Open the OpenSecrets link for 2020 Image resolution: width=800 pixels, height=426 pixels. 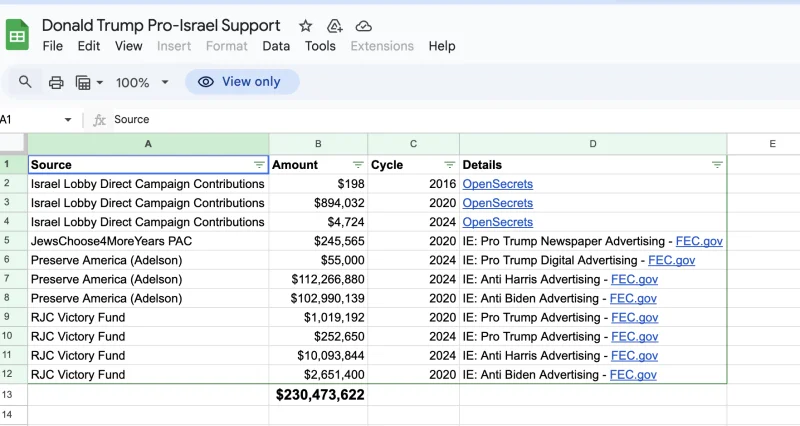[x=497, y=203]
